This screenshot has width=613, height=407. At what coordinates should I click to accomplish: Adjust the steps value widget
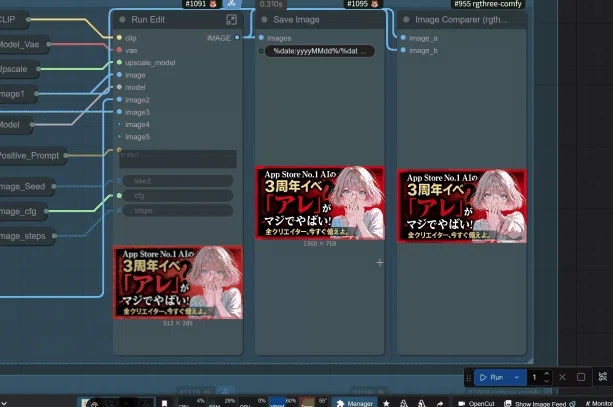[178, 210]
